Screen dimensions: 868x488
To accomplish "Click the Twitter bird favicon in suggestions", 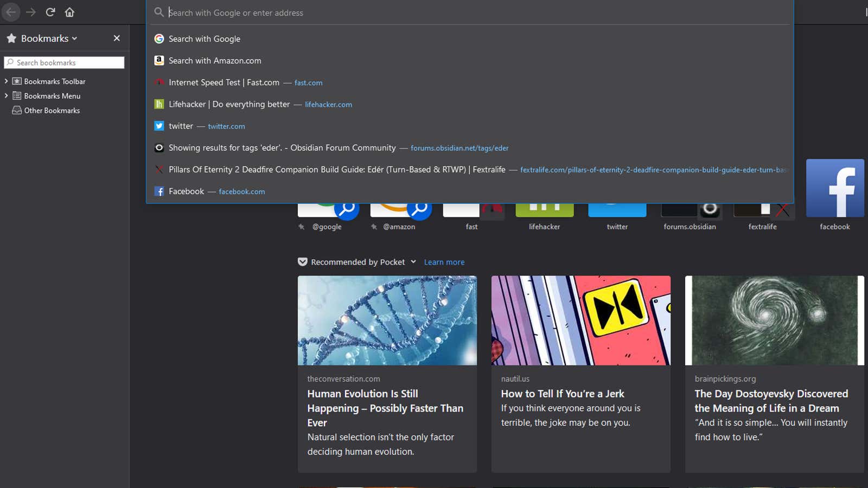I will tap(159, 126).
